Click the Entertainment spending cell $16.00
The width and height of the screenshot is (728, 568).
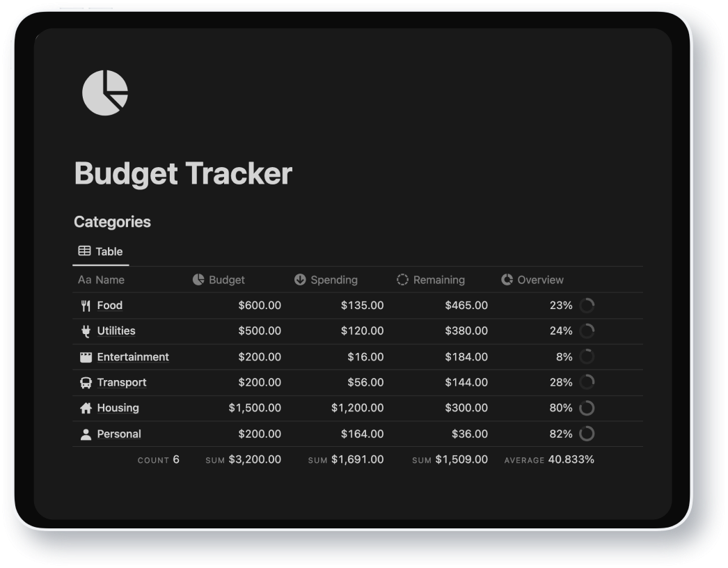366,357
